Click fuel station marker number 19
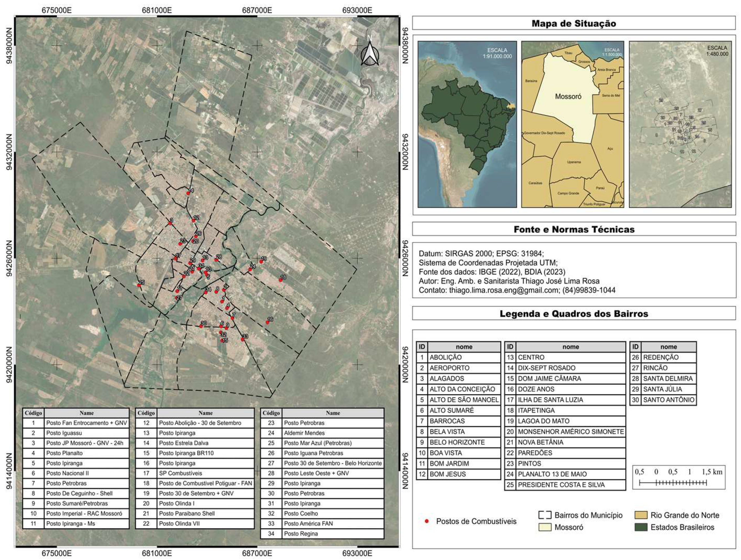 pos(261,261)
